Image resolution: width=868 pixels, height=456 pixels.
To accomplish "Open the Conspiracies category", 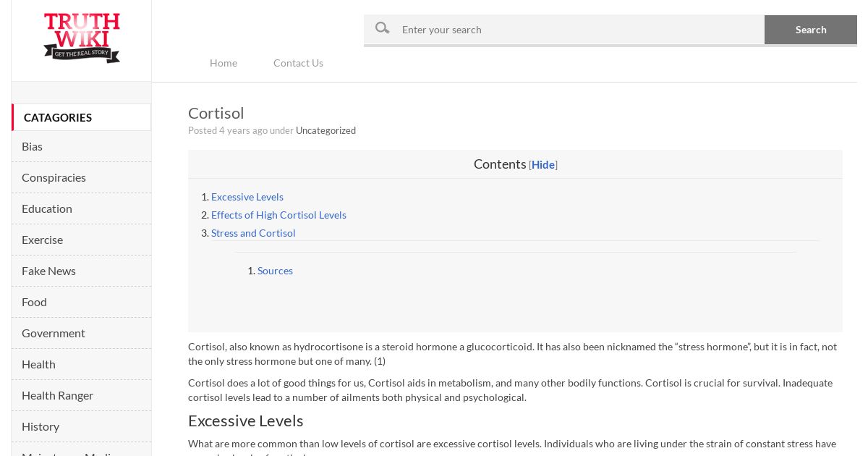I will [81, 177].
